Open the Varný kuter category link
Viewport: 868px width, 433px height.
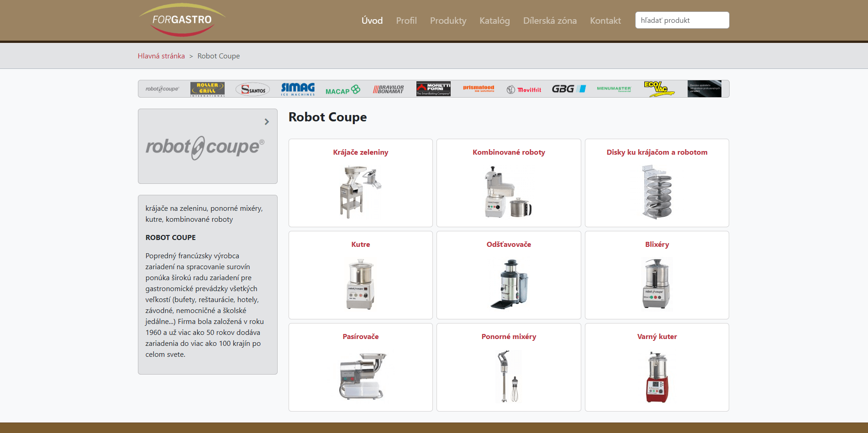coord(657,337)
